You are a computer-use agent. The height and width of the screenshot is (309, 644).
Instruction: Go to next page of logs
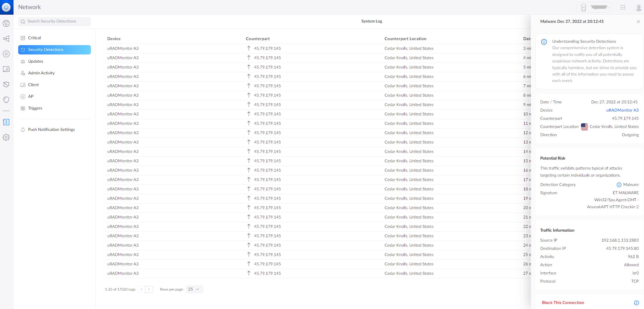[149, 289]
